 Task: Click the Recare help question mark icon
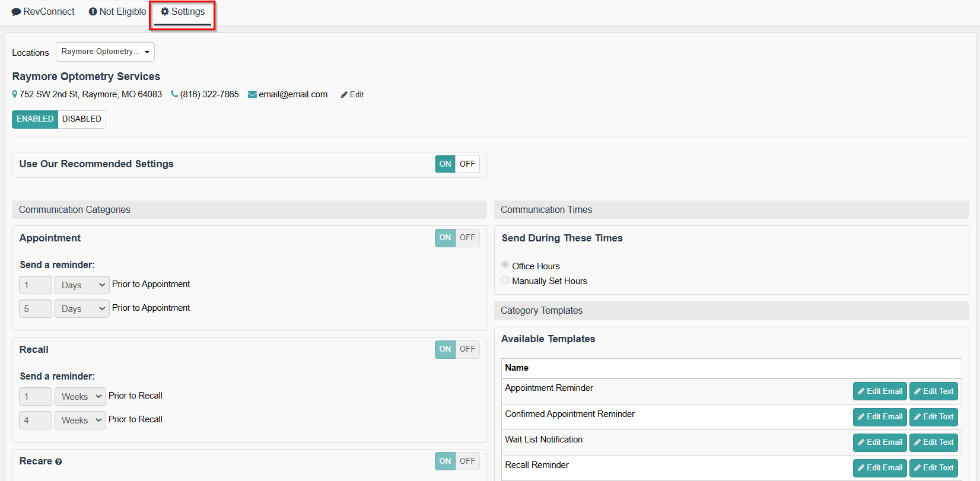pos(58,462)
